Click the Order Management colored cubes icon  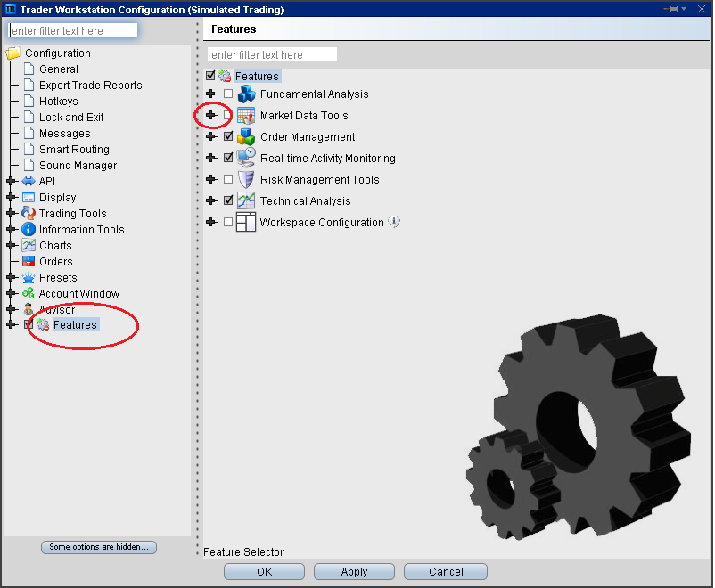click(246, 136)
